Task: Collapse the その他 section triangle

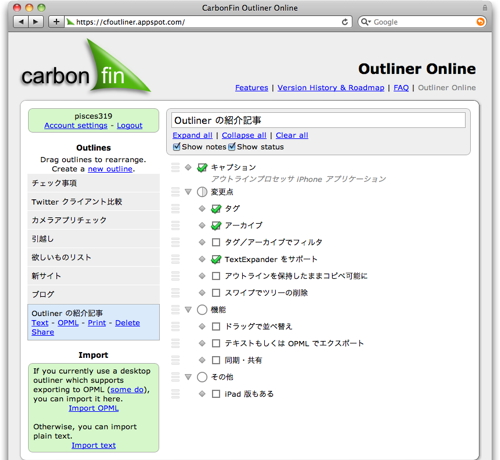Action: 188,377
